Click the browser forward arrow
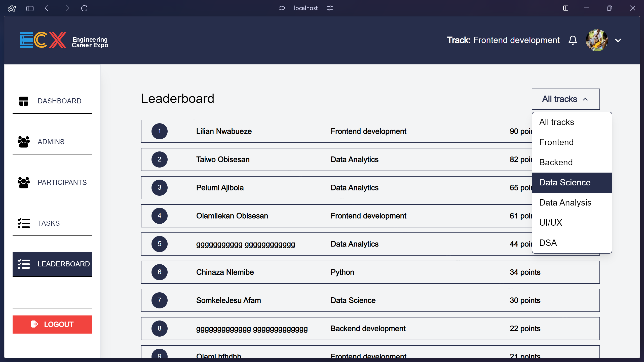Image resolution: width=644 pixels, height=362 pixels. [66, 8]
